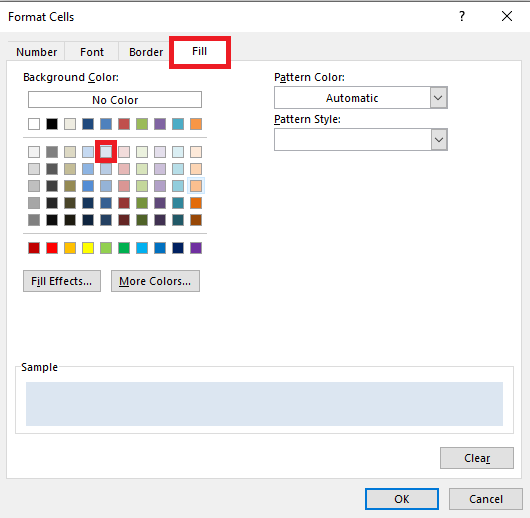Screen dimensions: 530x518
Task: Open the Fill Effects dialog
Action: pyautogui.click(x=62, y=281)
